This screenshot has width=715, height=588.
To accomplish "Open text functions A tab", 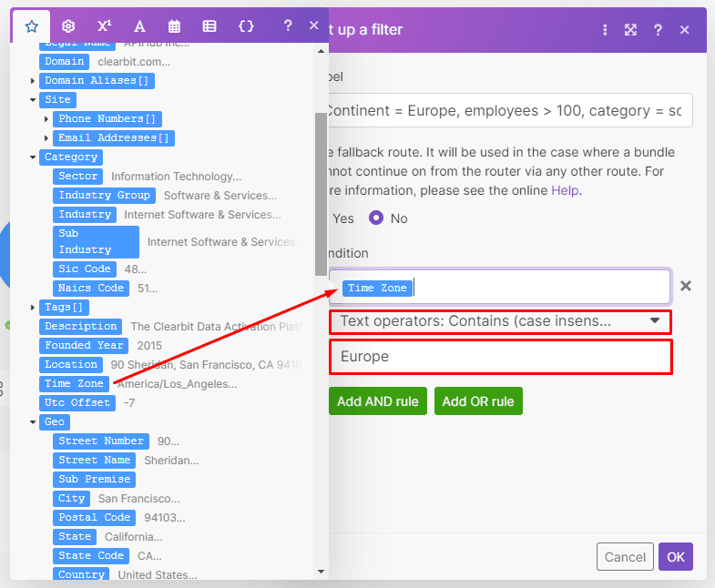I will 139,26.
